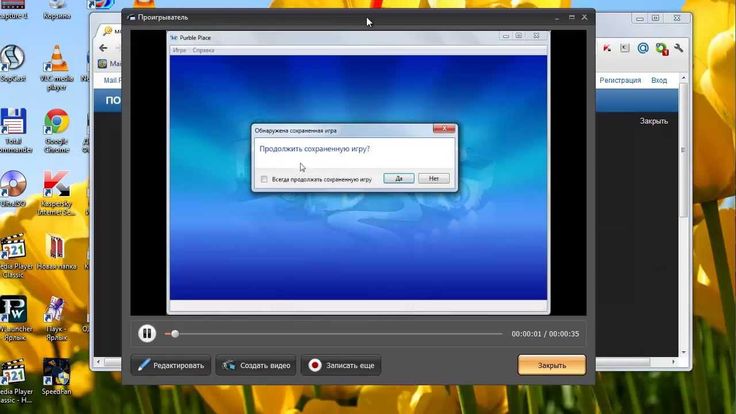
Task: Click the Регистрация link in browser
Action: click(620, 80)
